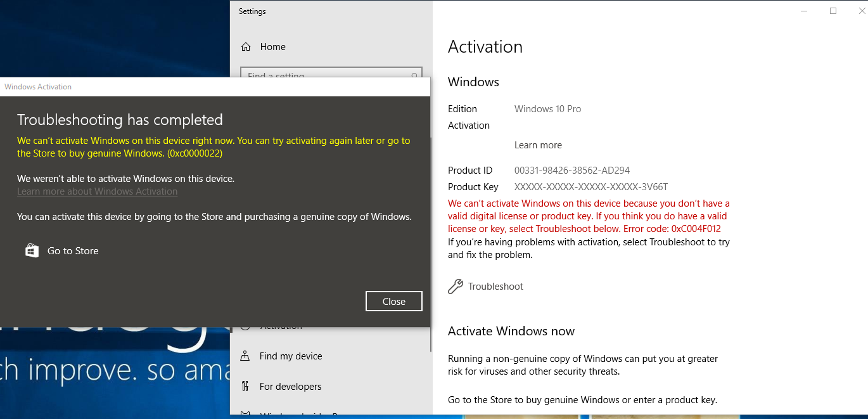Click the Product ID value 00331-98426-38562-AD294
Screen dimensions: 868x419
[572, 171]
